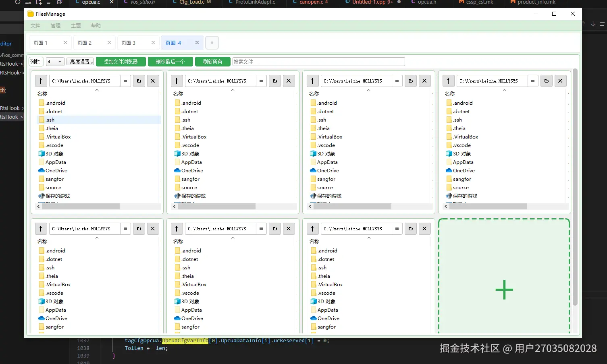607x364 pixels.
Task: Click horizontal scrollbar in first top-row panel
Action: coord(81,206)
